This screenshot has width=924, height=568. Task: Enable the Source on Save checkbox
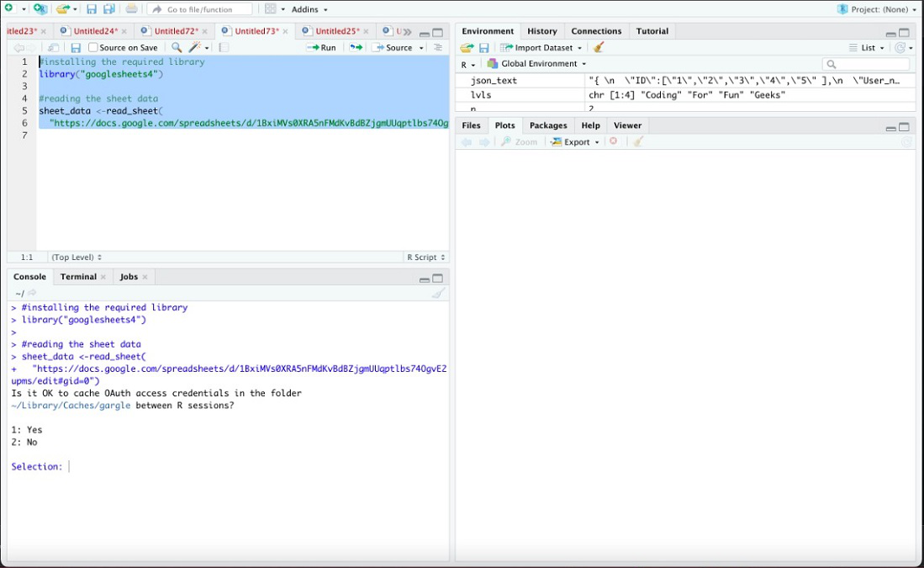tap(92, 48)
